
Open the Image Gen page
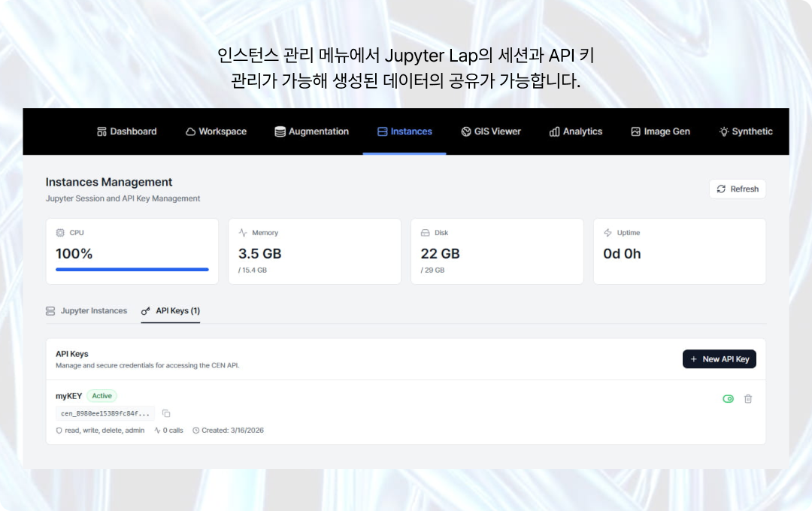660,132
